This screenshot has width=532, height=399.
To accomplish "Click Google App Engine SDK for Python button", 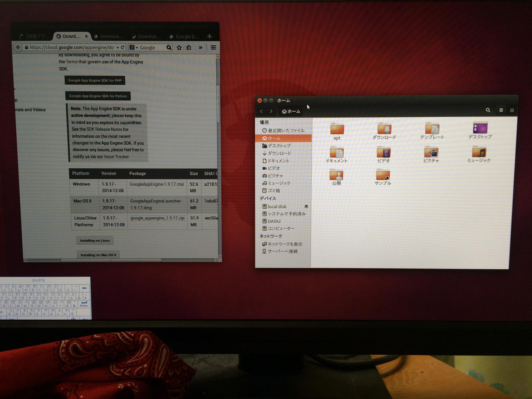I will 98,96.
